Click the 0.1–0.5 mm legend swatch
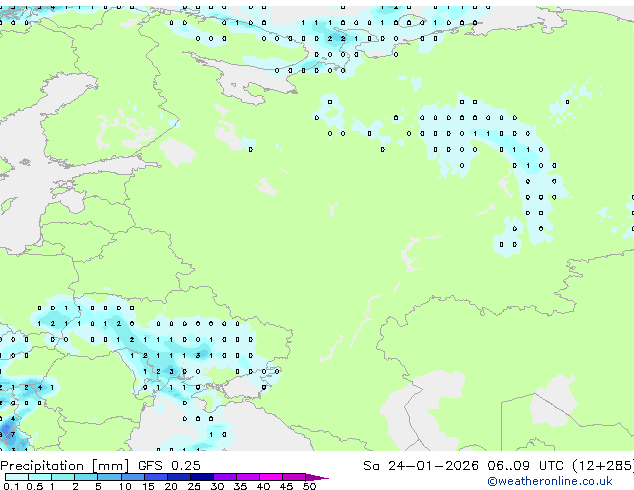The image size is (634, 490). [x=17, y=477]
